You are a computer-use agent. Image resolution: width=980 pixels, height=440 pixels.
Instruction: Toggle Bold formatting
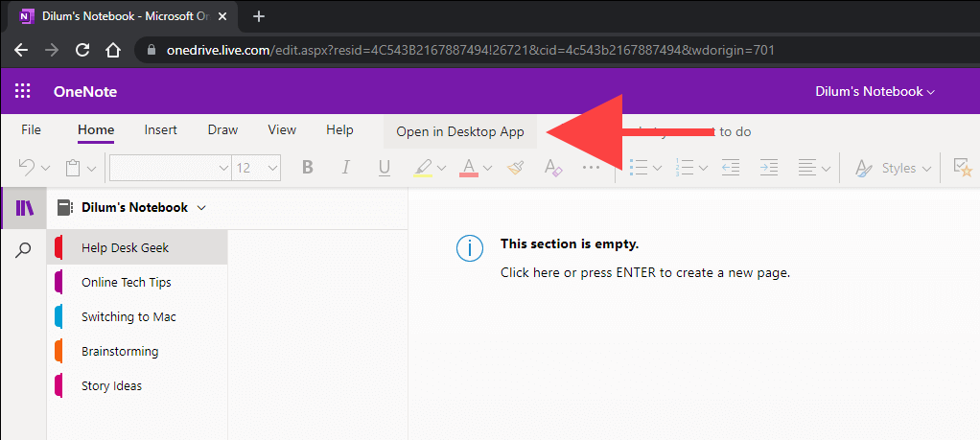(x=307, y=168)
